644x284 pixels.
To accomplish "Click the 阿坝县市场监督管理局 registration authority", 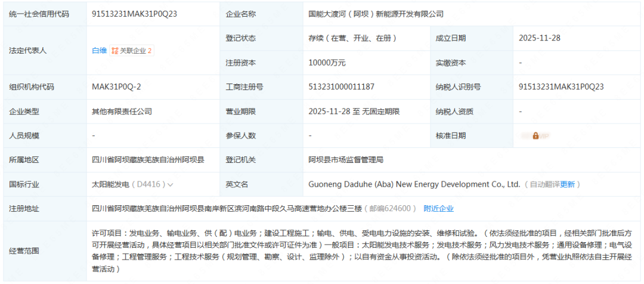I will pyautogui.click(x=345, y=160).
